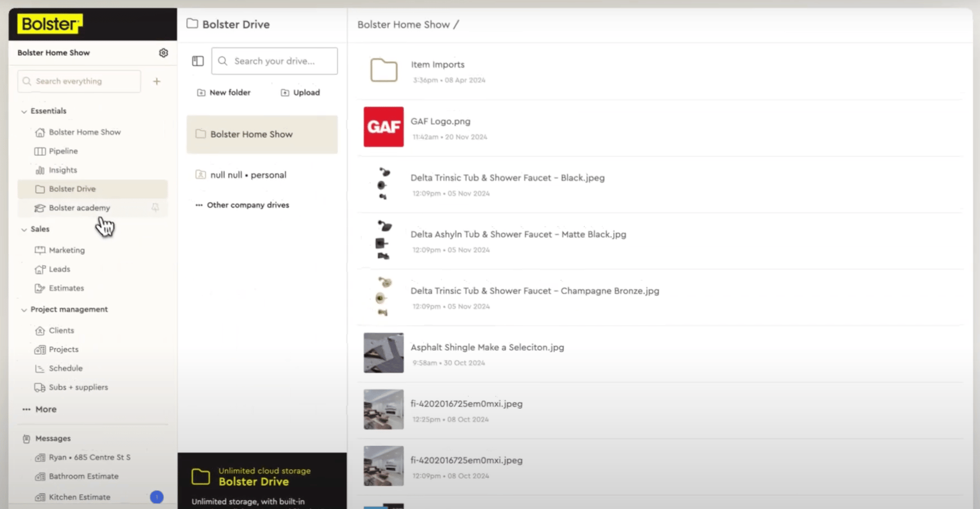Click the plus icon next to search everything
Screen dimensions: 980x509
pyautogui.click(x=157, y=81)
